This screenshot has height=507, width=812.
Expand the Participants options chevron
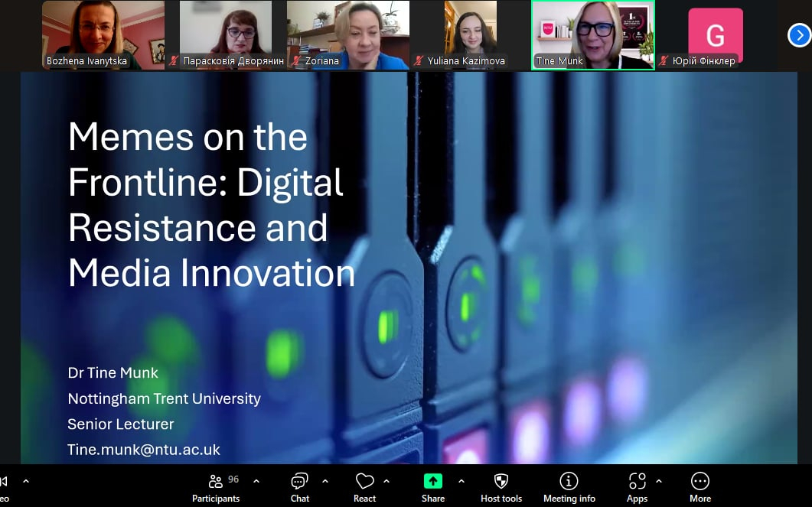click(256, 481)
